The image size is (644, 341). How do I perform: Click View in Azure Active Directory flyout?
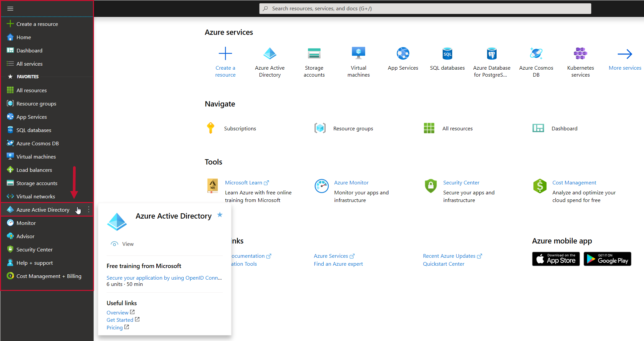coord(122,244)
